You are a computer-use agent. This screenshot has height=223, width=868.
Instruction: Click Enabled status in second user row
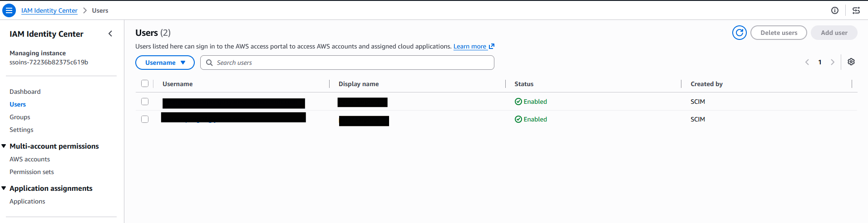tap(531, 119)
